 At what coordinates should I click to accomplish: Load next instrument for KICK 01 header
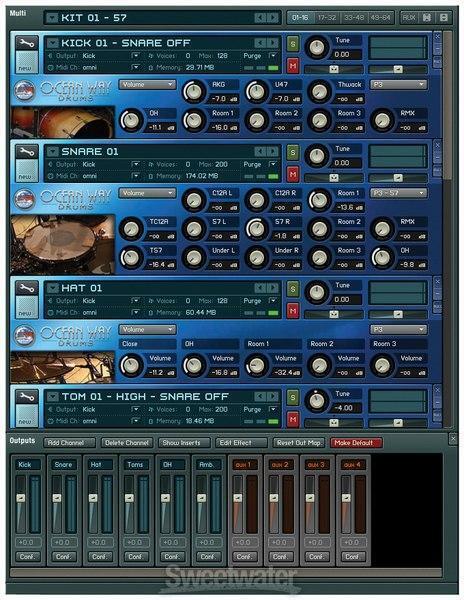tap(273, 43)
